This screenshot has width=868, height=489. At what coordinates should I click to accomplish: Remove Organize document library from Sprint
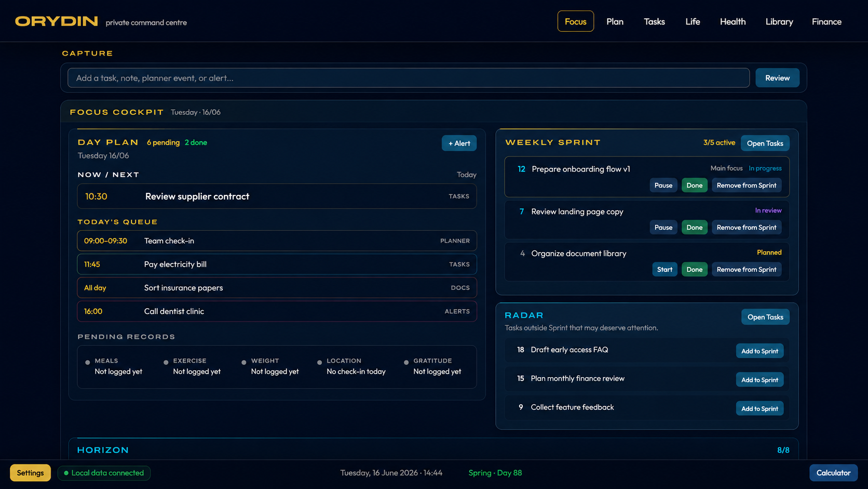[x=747, y=270]
